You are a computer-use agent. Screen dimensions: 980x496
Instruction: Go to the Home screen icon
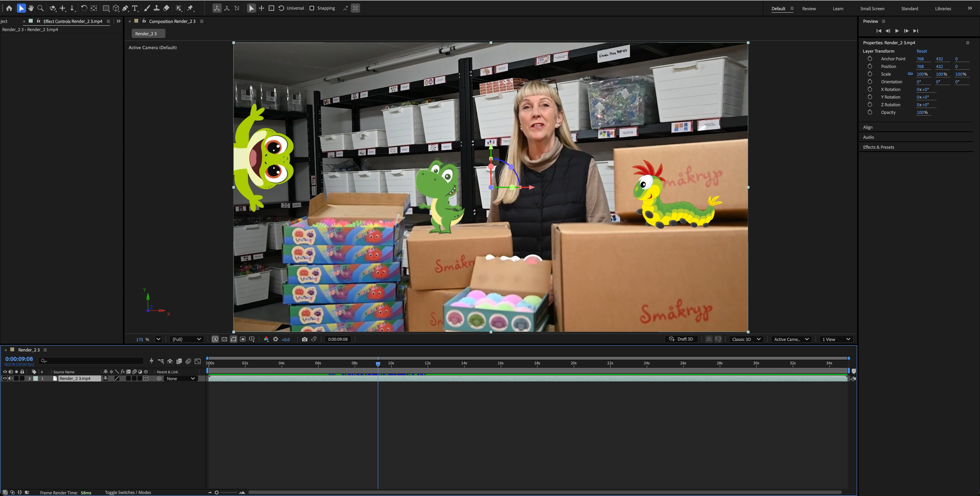pos(9,8)
